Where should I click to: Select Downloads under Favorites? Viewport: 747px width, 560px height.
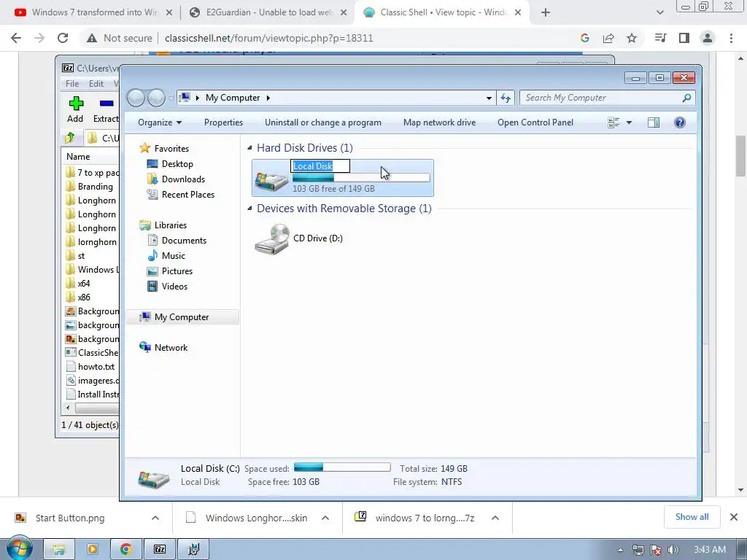pyautogui.click(x=183, y=179)
